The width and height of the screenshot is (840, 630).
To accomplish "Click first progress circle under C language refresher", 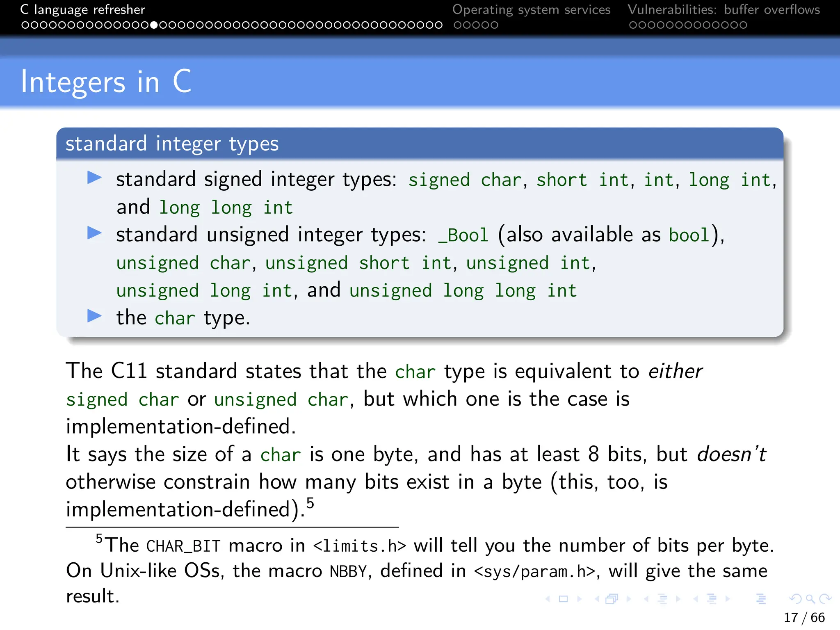I will [25, 25].
